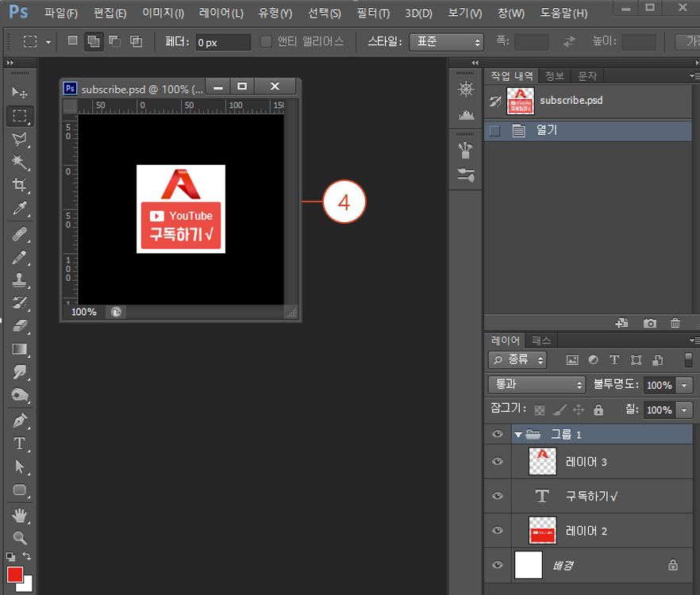Hide the 레이어 2 layer
Viewport: 700px width, 595px height.
tap(498, 530)
